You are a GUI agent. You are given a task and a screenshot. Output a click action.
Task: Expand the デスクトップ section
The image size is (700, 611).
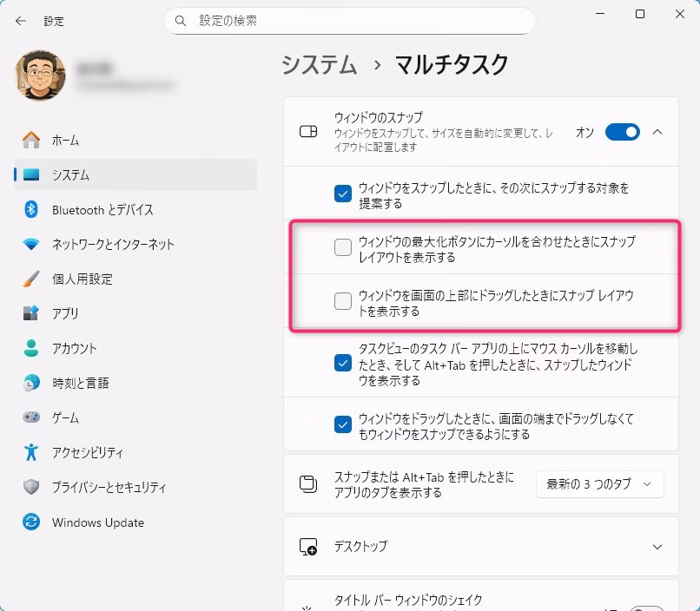pos(657,547)
